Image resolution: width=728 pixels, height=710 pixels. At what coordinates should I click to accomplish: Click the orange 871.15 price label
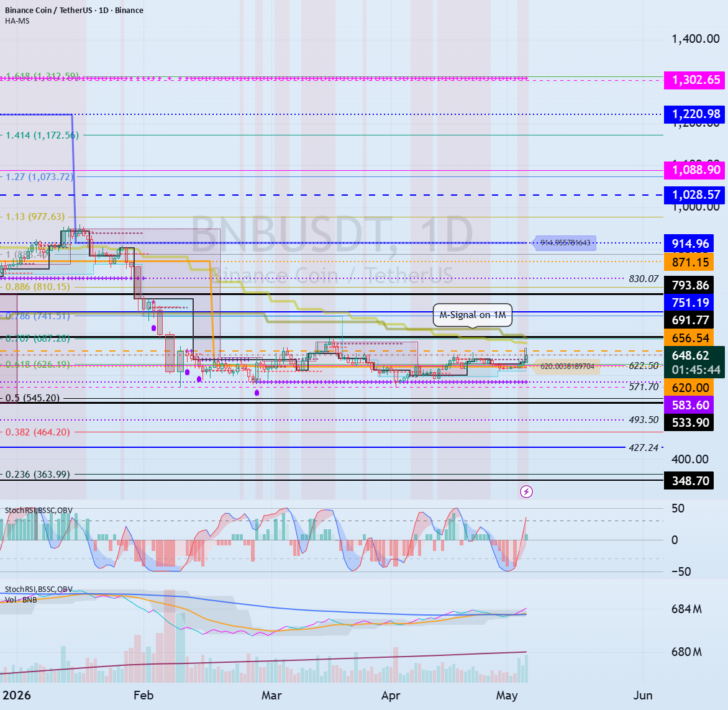coord(689,262)
